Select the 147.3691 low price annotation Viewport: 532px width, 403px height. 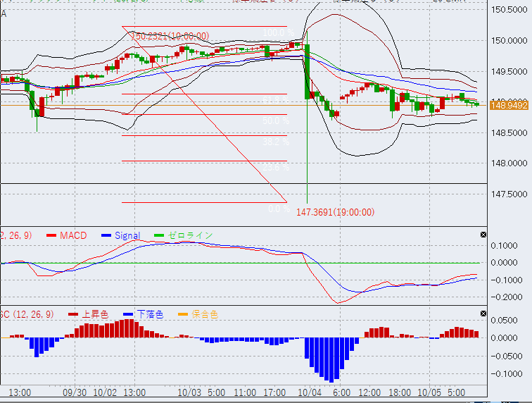click(335, 212)
